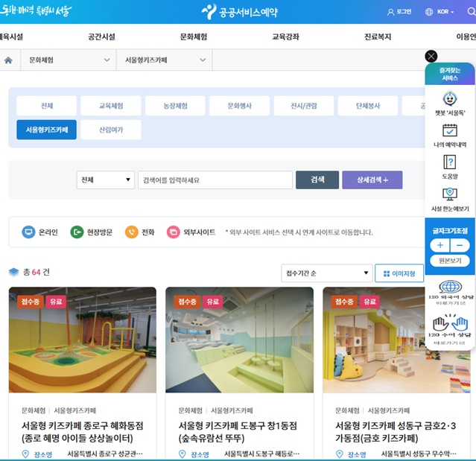Select the 전체 category tab

coord(46,106)
